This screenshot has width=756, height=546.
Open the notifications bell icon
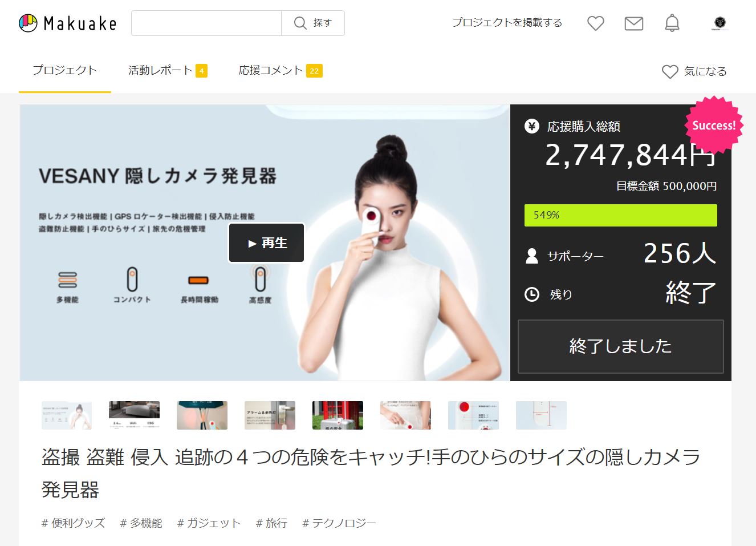pos(672,23)
